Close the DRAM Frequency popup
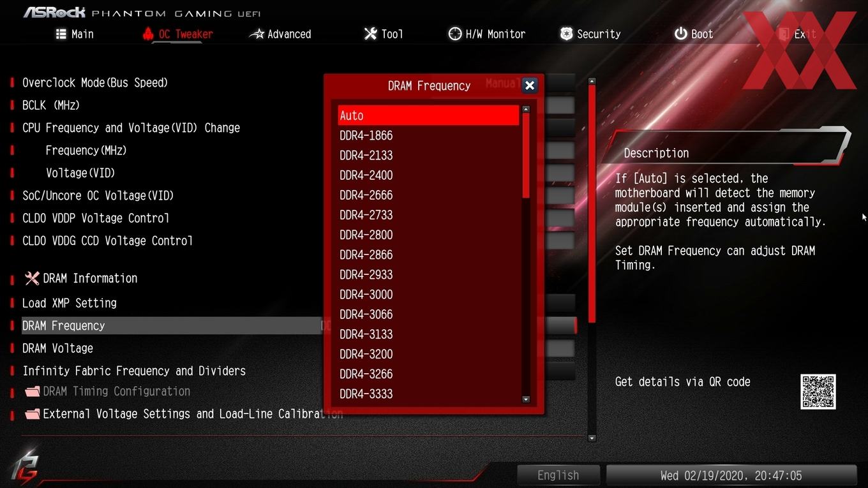The image size is (868, 488). tap(529, 85)
